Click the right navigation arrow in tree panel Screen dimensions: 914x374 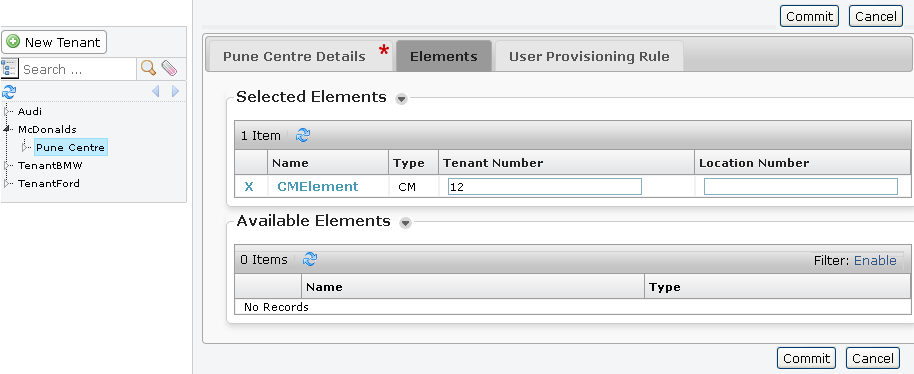pyautogui.click(x=175, y=91)
